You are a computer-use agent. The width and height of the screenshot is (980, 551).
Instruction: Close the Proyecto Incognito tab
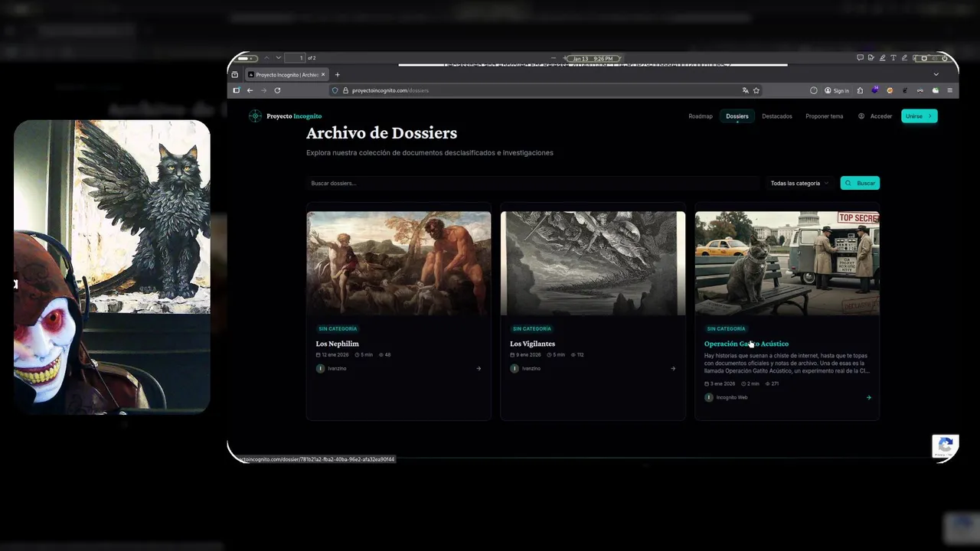[323, 74]
